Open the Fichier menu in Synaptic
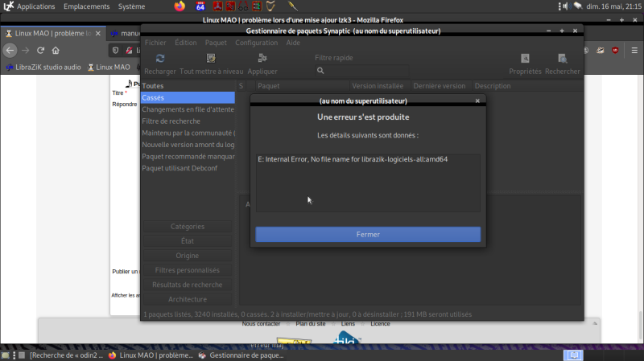Screen dimensions: 644x361 155,43
